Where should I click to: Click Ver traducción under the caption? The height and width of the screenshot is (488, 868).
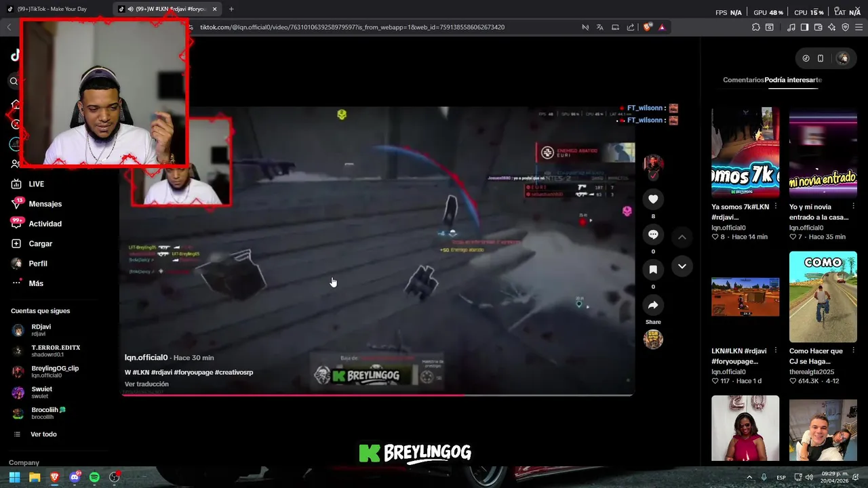pos(146,384)
